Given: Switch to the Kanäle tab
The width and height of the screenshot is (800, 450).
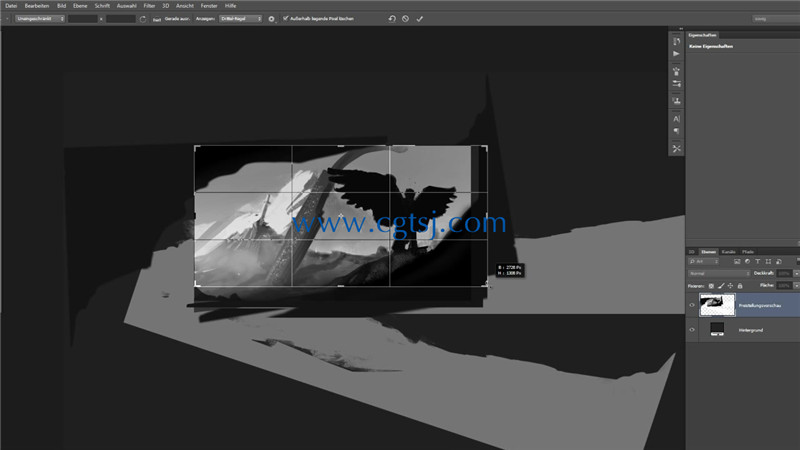Looking at the screenshot, I should pyautogui.click(x=729, y=252).
